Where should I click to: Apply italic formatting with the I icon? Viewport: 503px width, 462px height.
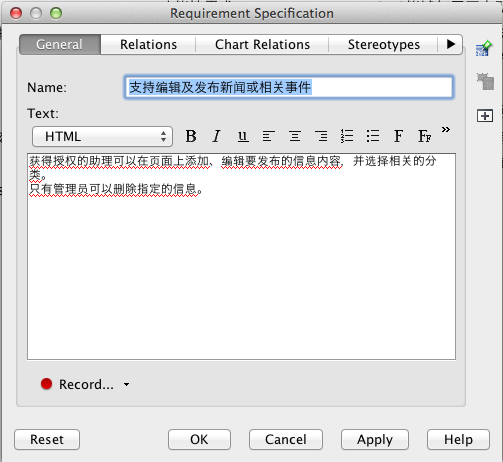tap(217, 136)
